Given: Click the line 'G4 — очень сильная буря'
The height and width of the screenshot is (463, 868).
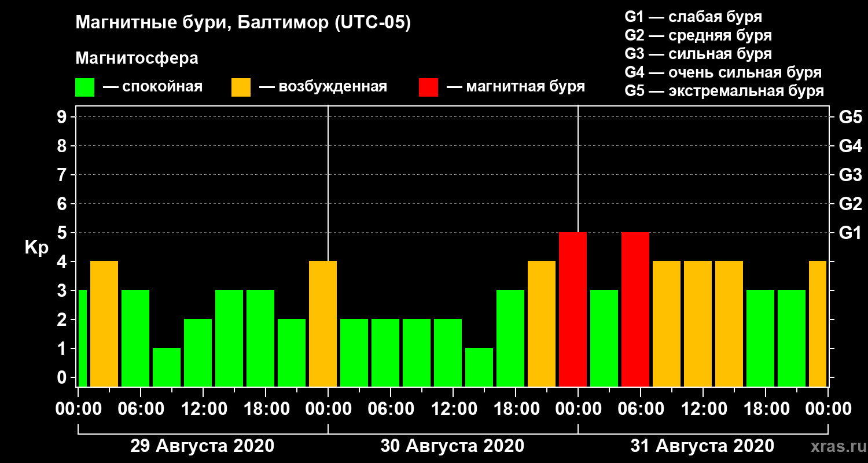Looking at the screenshot, I should coord(723,72).
